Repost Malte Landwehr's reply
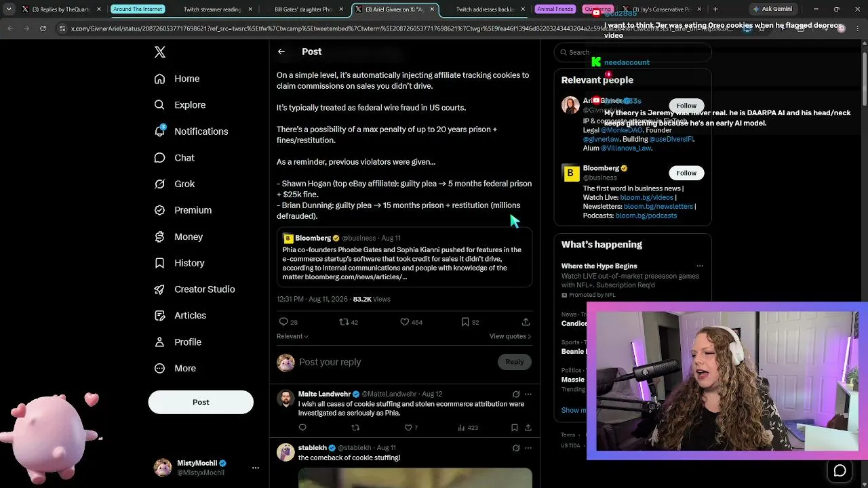Image resolution: width=868 pixels, height=488 pixels. coord(355,428)
